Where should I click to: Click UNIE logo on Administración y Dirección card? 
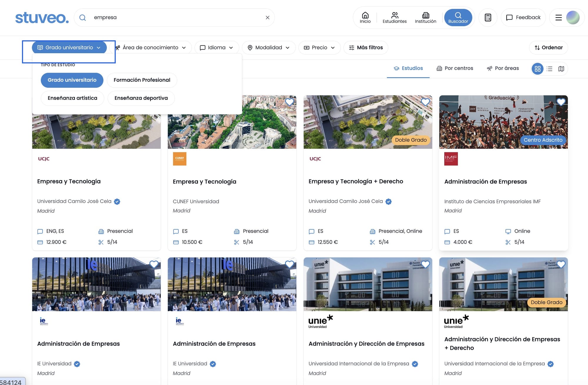[x=321, y=321]
